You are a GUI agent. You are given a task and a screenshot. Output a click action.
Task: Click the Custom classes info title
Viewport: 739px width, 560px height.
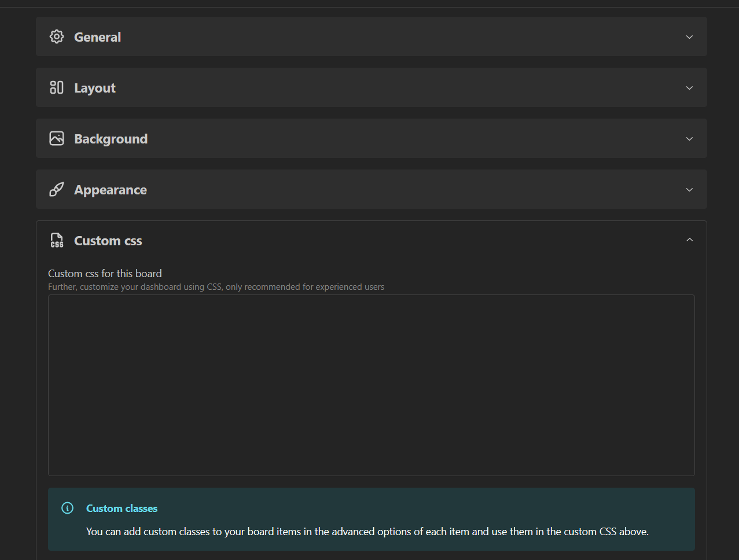click(x=122, y=509)
